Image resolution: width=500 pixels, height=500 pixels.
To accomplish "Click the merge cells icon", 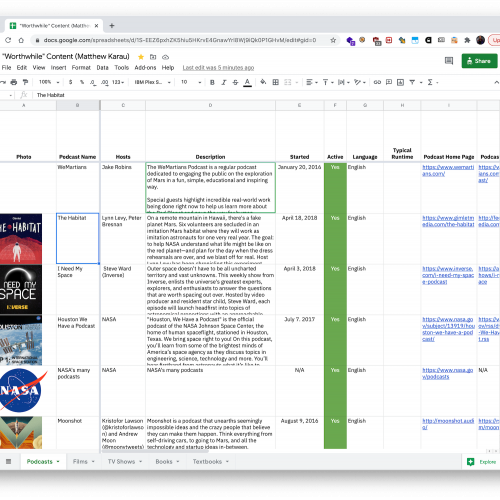I will 288,82.
